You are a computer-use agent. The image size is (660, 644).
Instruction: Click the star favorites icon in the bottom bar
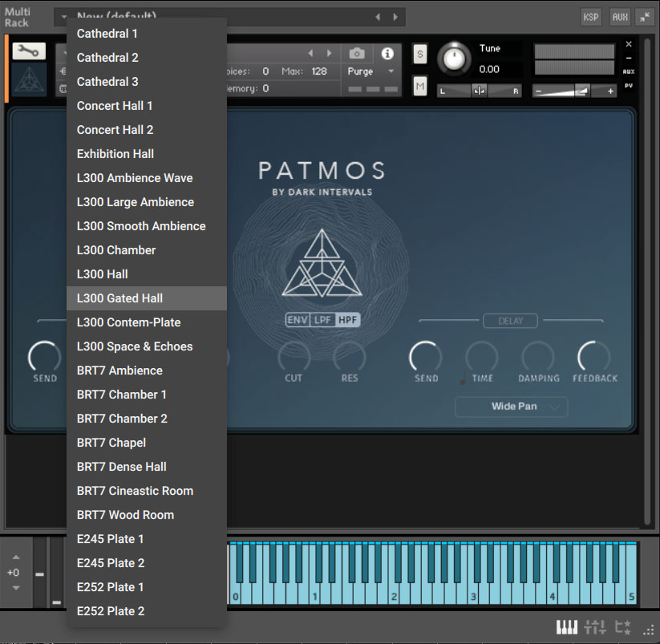point(623,627)
